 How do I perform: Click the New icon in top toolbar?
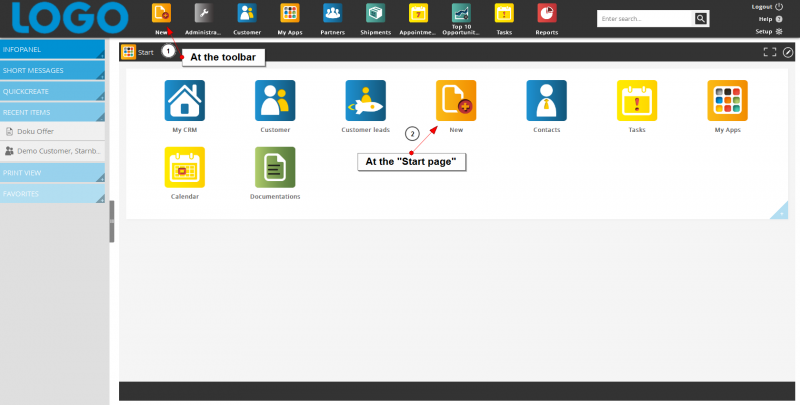click(161, 14)
